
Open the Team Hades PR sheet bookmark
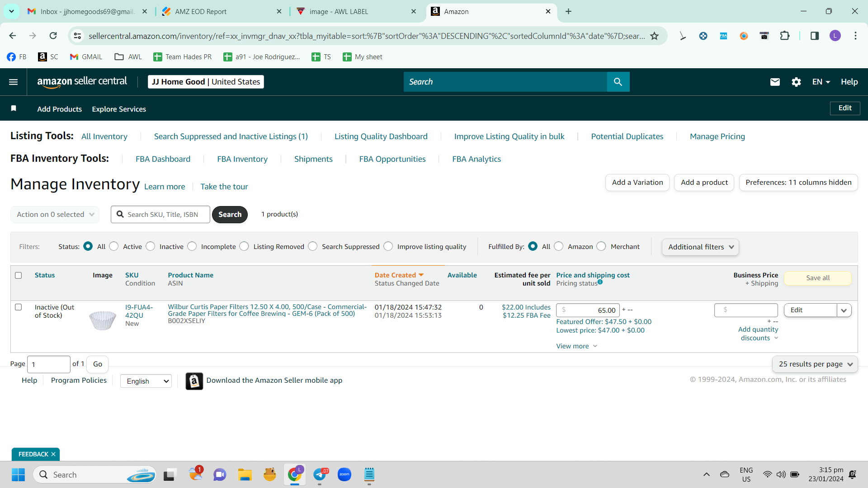[x=183, y=56]
